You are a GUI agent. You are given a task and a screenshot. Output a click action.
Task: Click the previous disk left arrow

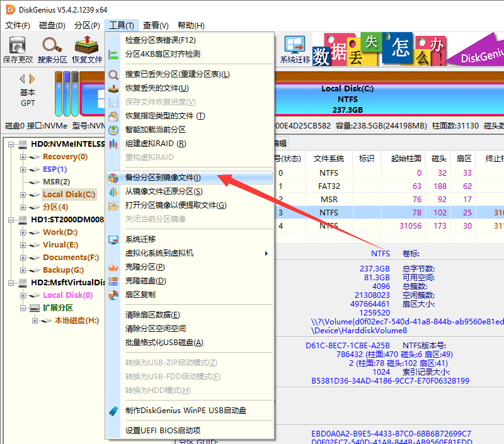click(x=22, y=79)
